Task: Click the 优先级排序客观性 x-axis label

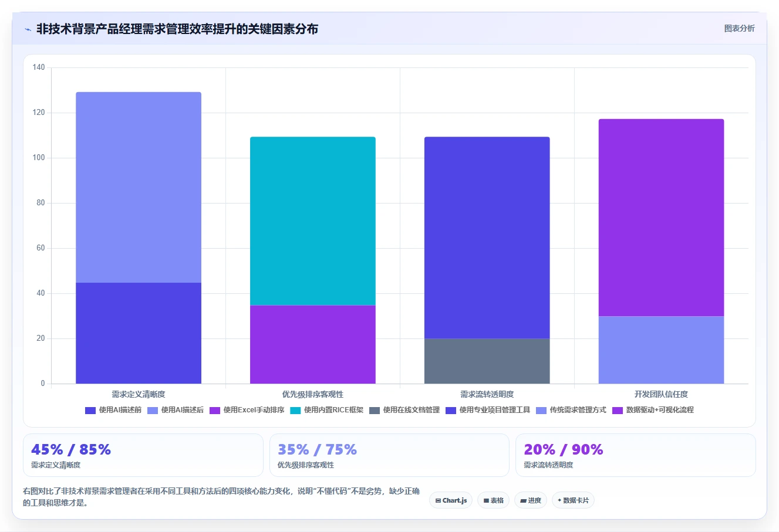Action: [x=313, y=394]
